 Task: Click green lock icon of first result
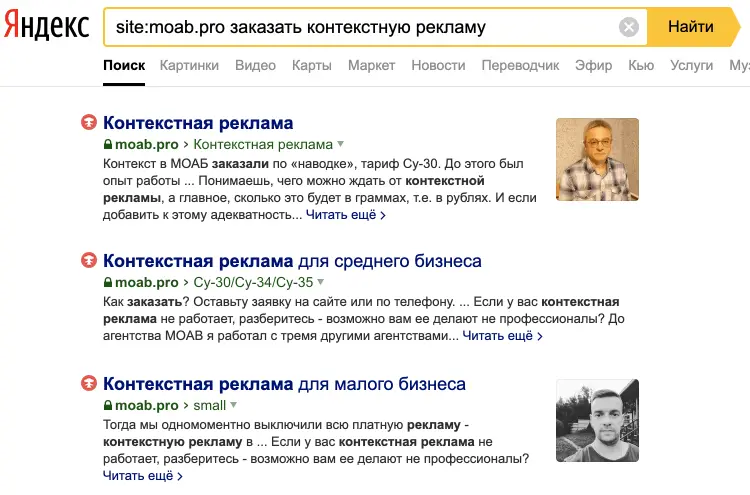(108, 145)
